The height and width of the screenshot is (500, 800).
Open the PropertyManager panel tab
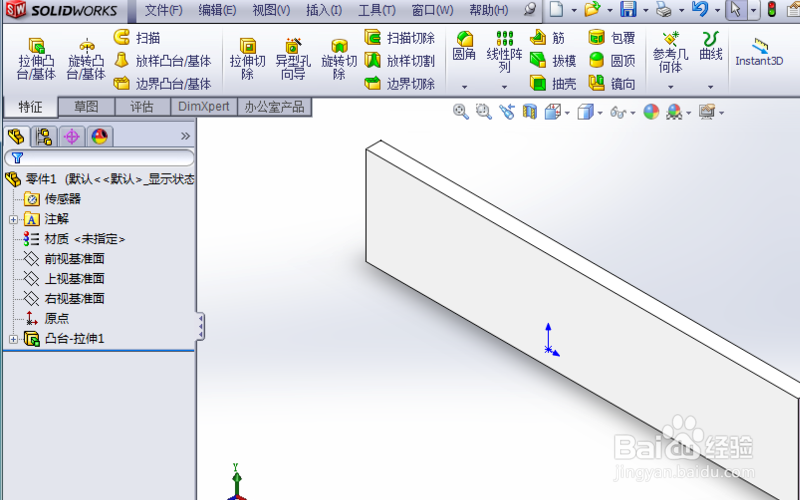click(x=44, y=136)
